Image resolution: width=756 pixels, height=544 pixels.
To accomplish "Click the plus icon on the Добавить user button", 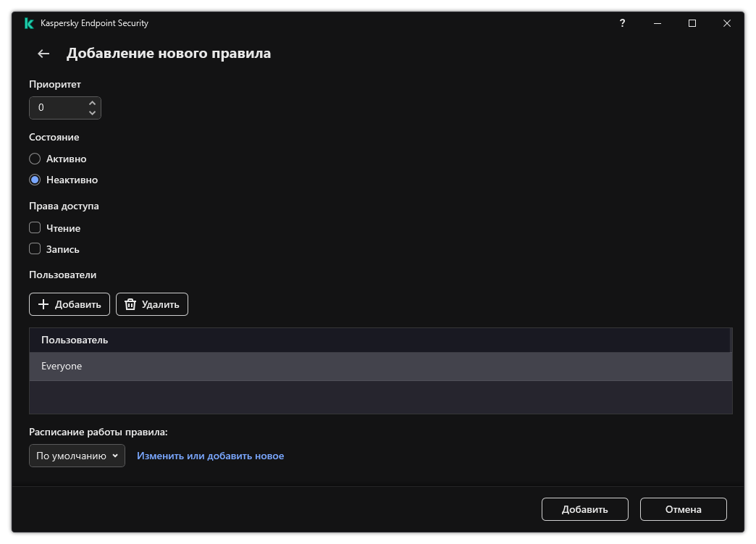I will point(43,304).
